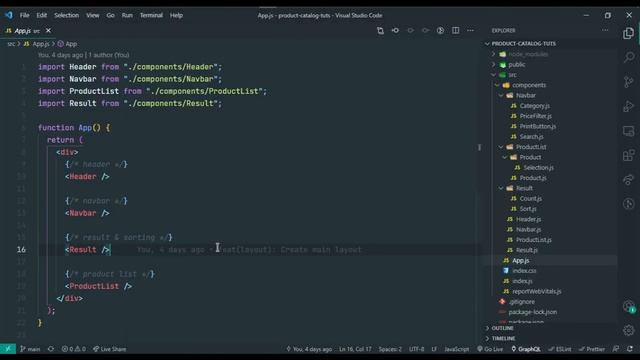Open index.css in explorer

pyautogui.click(x=524, y=271)
